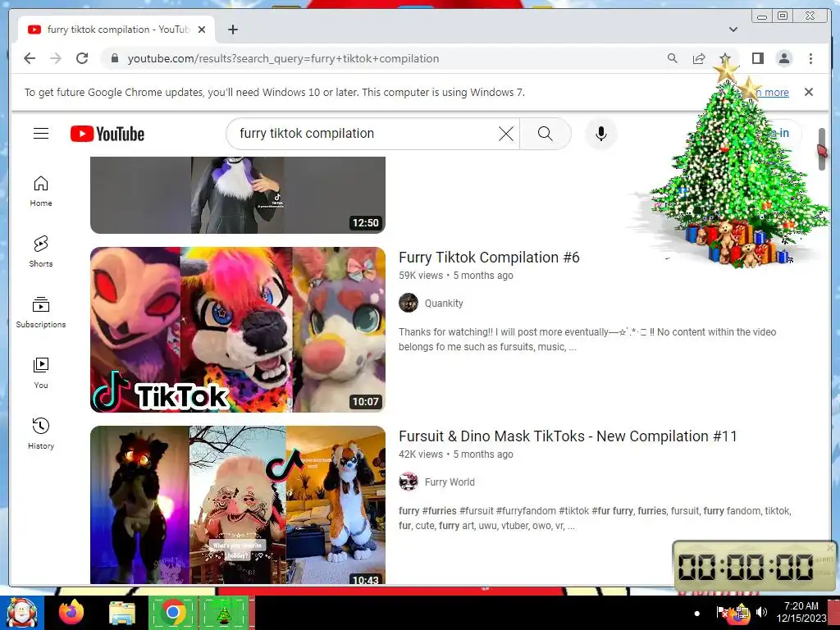Reload the page
The height and width of the screenshot is (630, 840).
tap(82, 58)
